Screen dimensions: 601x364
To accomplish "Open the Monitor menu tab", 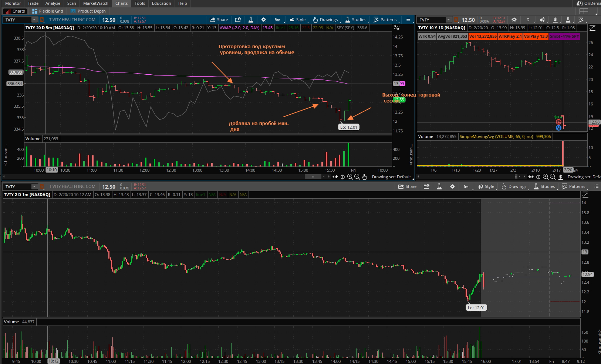I will click(13, 3).
